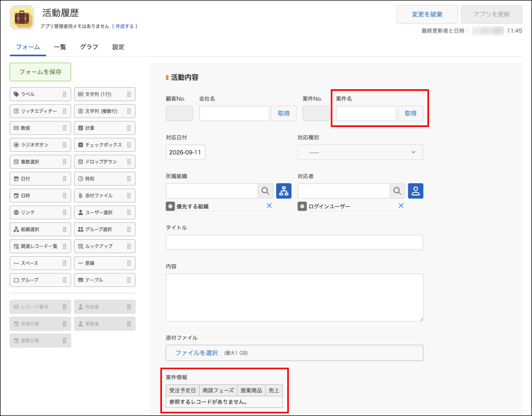This screenshot has width=532, height=416.
Task: Select the 計算 field item
Action: tap(105, 128)
